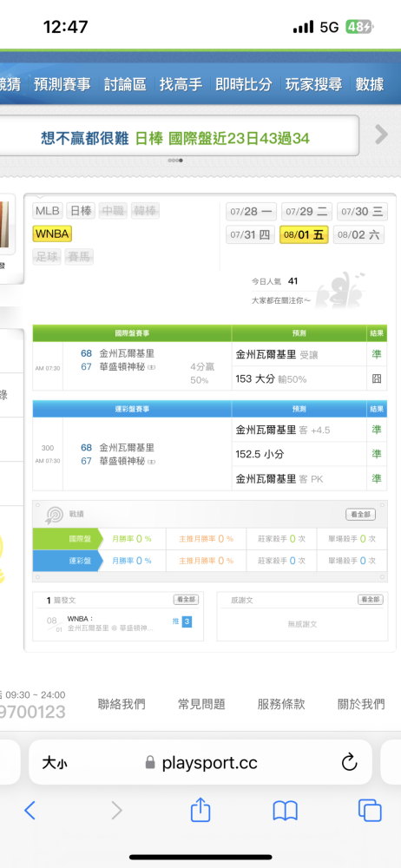Tap the battery indicator in status bar
Viewport: 401px width, 868px height.
point(359,27)
